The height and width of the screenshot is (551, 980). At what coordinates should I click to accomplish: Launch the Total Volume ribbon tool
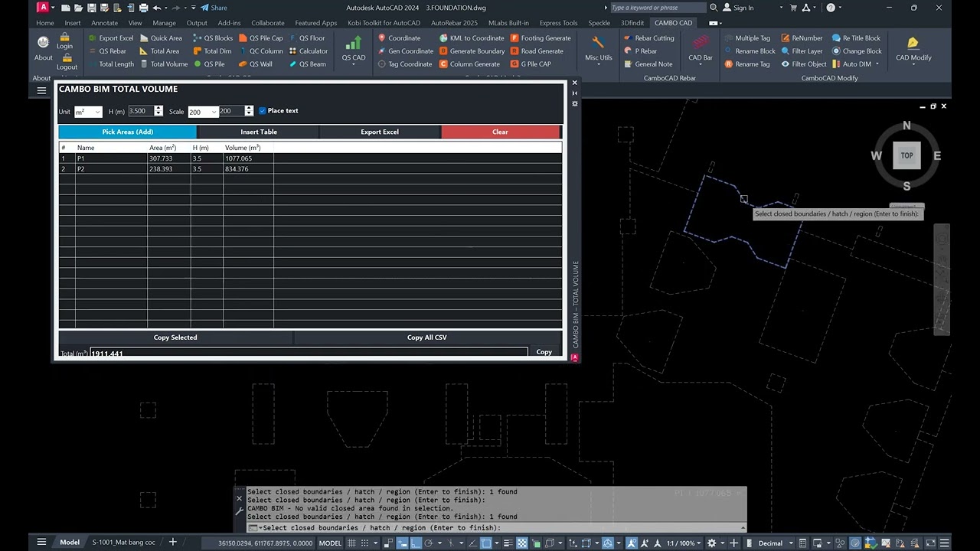pyautogui.click(x=163, y=64)
